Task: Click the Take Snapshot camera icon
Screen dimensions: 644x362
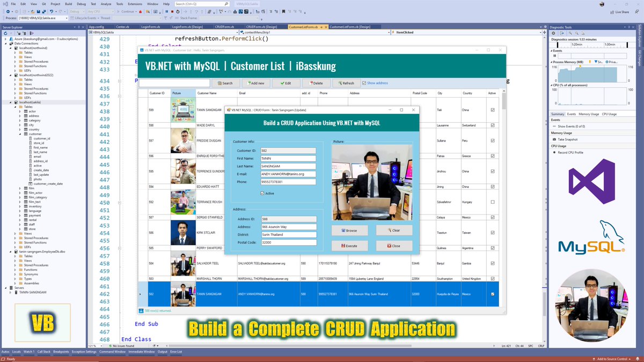Action: [x=553, y=139]
